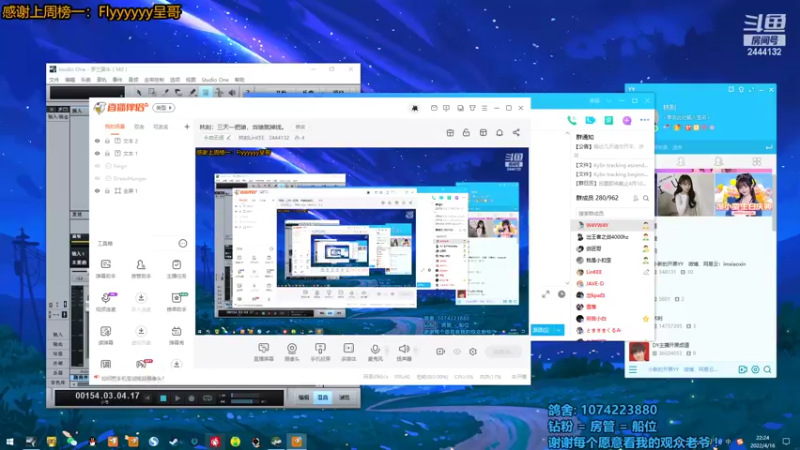Open 帮助 menu in Studio One
This screenshot has width=800, height=450.
tap(239, 80)
